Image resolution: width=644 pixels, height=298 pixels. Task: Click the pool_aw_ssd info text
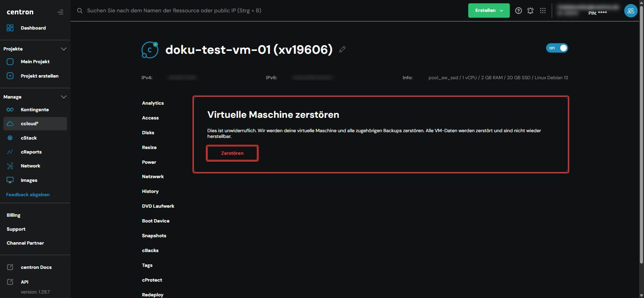coord(498,78)
